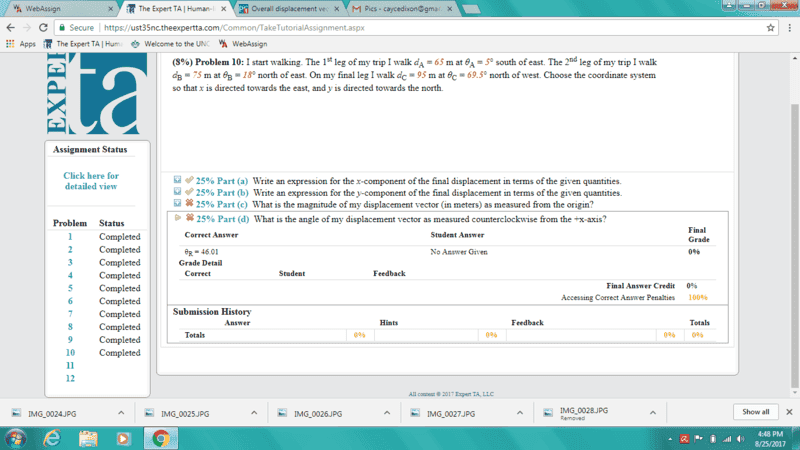
Task: Bookmark this page with the star icon
Action: click(x=772, y=28)
